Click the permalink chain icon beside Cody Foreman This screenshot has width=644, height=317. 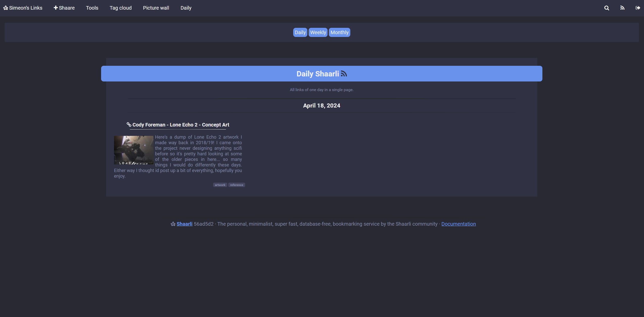[129, 124]
